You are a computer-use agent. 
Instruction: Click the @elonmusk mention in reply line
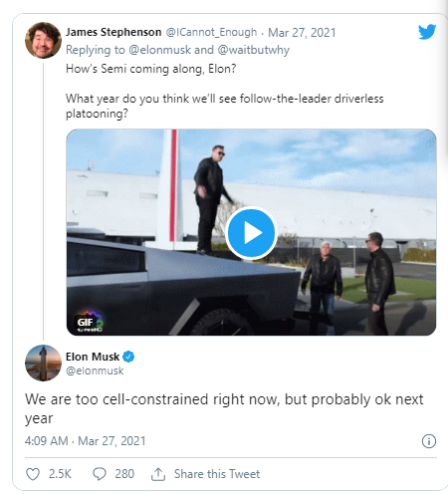tap(159, 50)
